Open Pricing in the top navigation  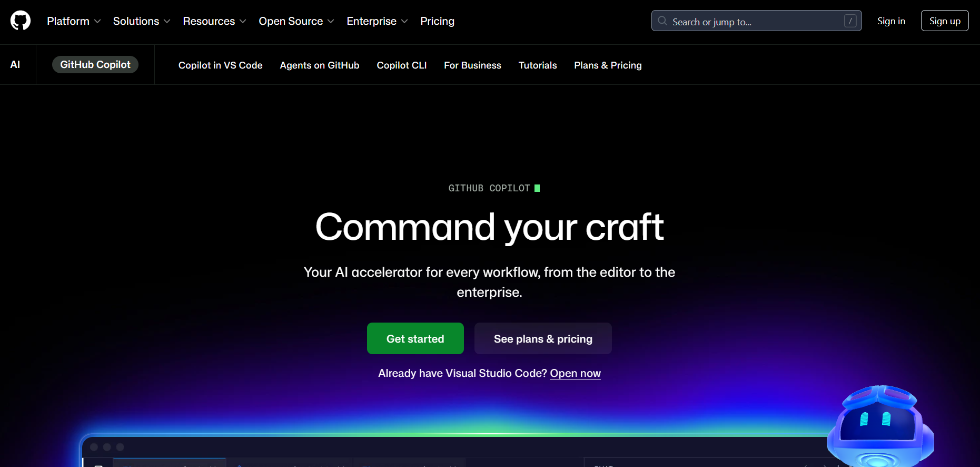click(x=437, y=21)
